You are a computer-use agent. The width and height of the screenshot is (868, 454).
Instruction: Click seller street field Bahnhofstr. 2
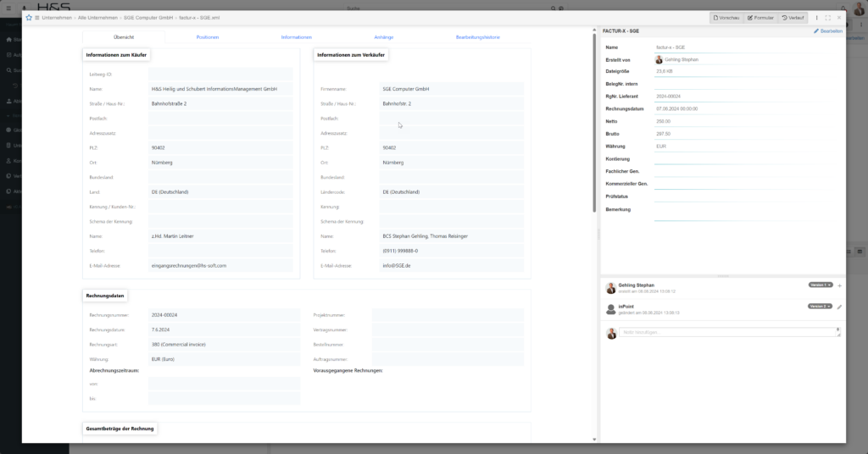pos(451,103)
